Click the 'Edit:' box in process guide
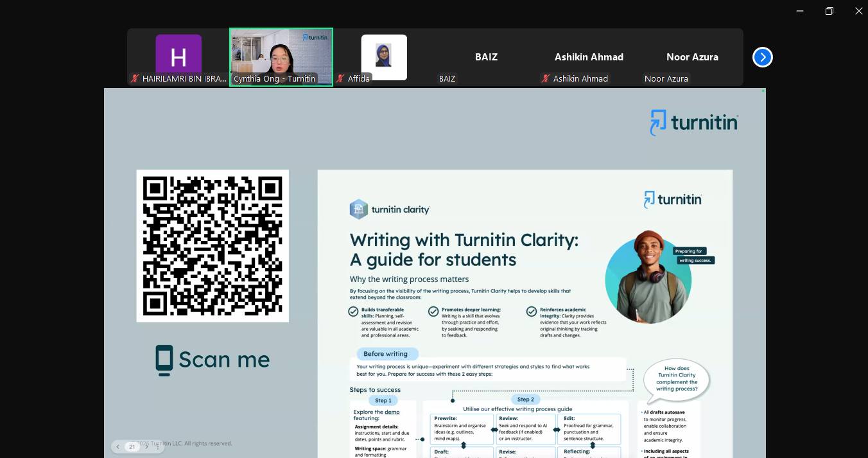Viewport: 868px width, 458px height. [x=591, y=429]
